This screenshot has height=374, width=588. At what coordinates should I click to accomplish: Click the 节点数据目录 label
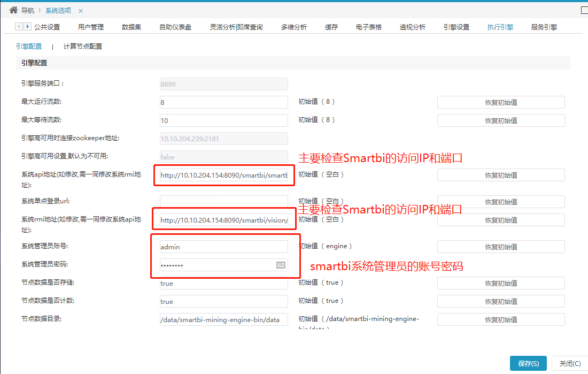pos(42,319)
